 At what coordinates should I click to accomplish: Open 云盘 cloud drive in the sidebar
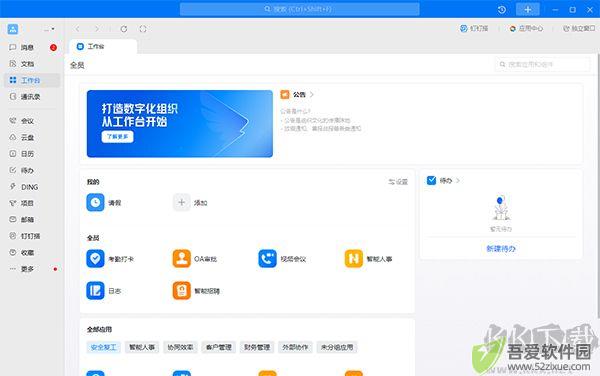(x=27, y=137)
